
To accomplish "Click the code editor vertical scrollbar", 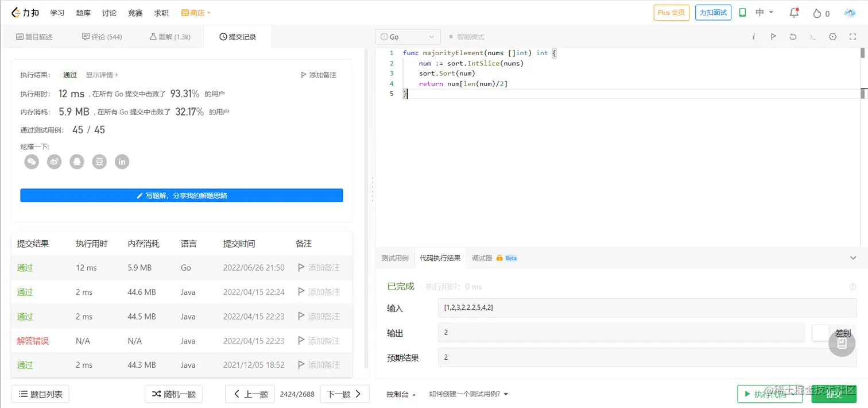I will [862, 53].
